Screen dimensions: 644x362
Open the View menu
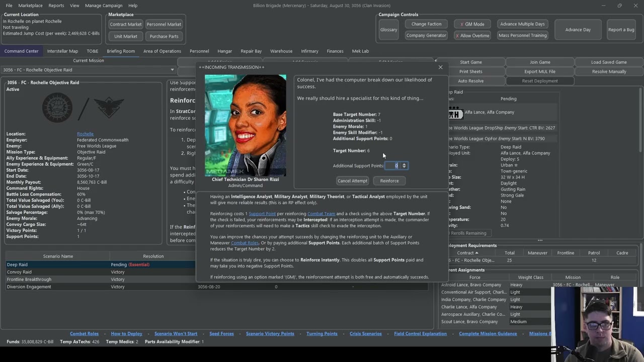pos(74,6)
